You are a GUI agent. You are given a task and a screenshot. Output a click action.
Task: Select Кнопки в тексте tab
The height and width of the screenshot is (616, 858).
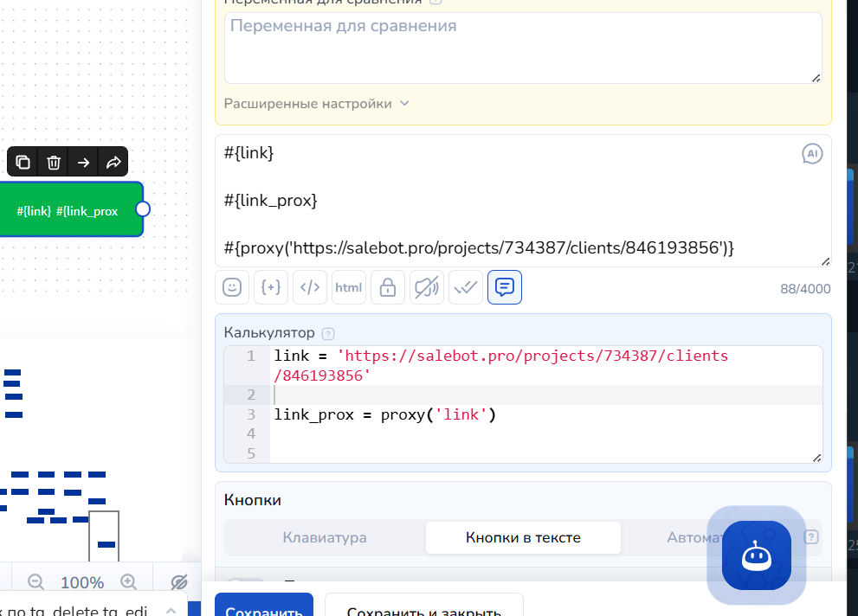tap(523, 537)
